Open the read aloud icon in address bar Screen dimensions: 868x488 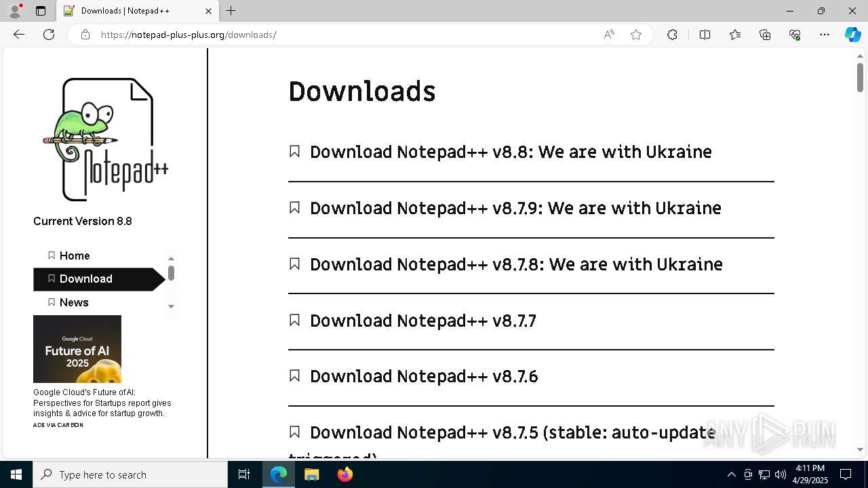609,35
